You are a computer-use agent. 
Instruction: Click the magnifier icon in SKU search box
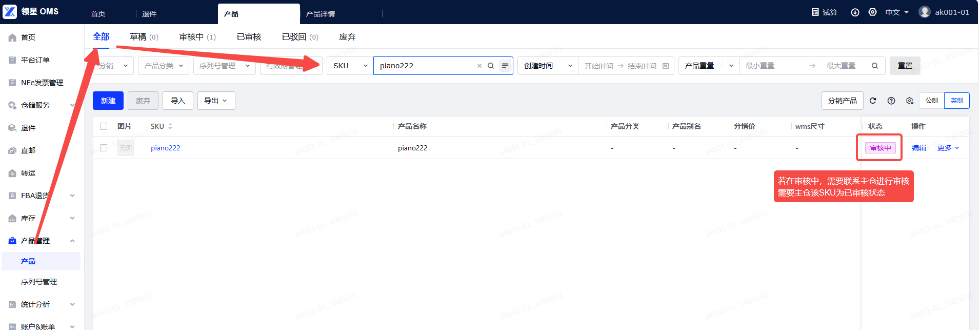tap(491, 66)
